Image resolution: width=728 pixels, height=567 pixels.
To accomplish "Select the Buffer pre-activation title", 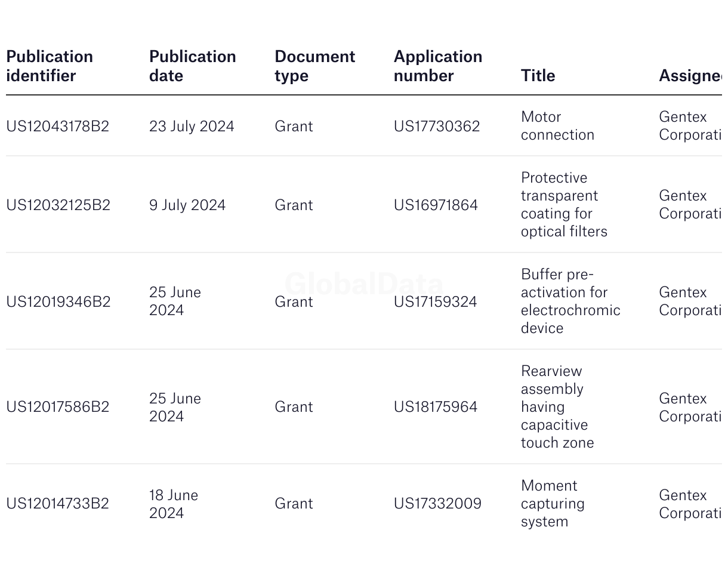I will click(x=570, y=301).
